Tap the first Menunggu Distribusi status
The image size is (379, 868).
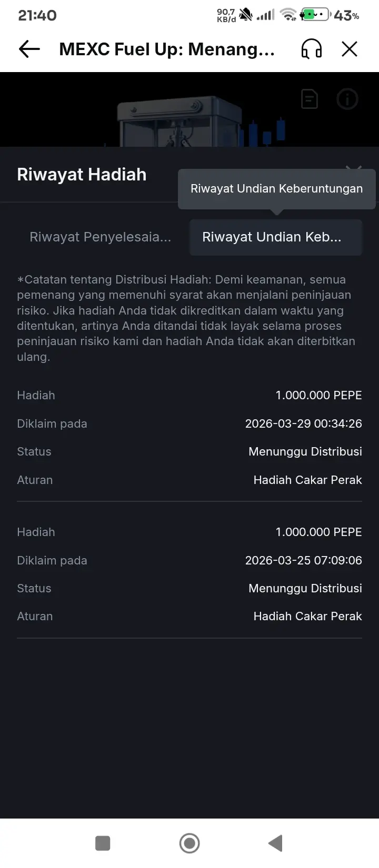[x=305, y=451]
